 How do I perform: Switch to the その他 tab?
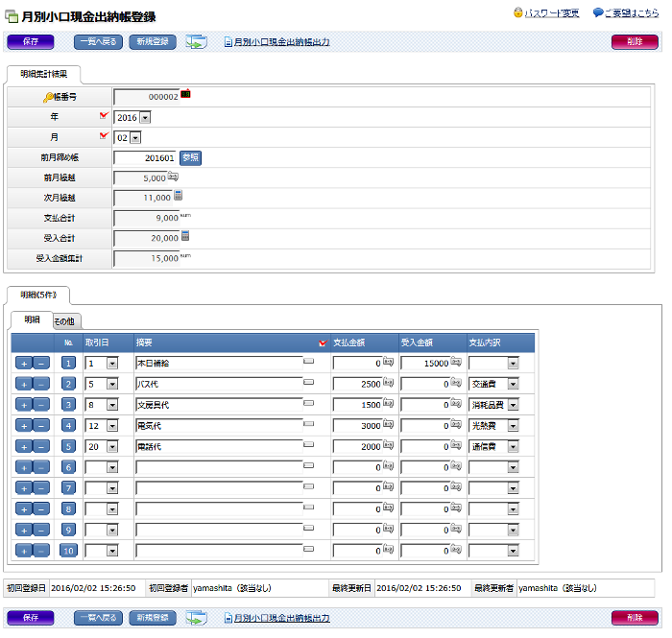coord(64,320)
